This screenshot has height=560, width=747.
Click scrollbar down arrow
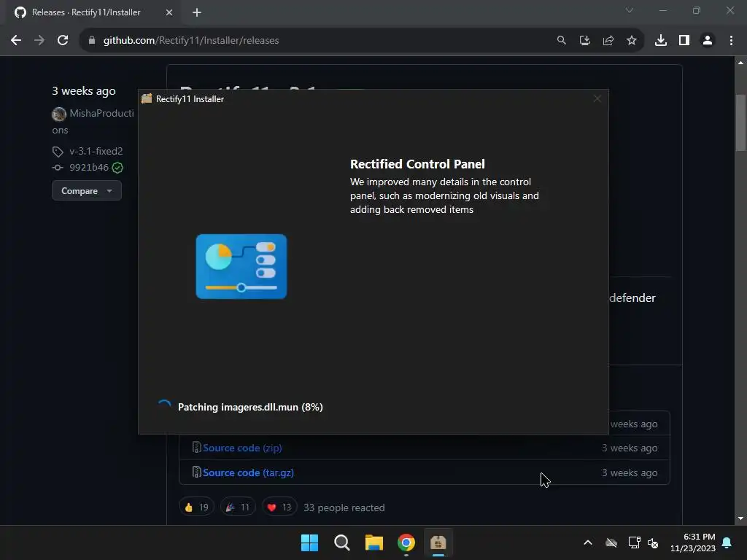(740, 518)
